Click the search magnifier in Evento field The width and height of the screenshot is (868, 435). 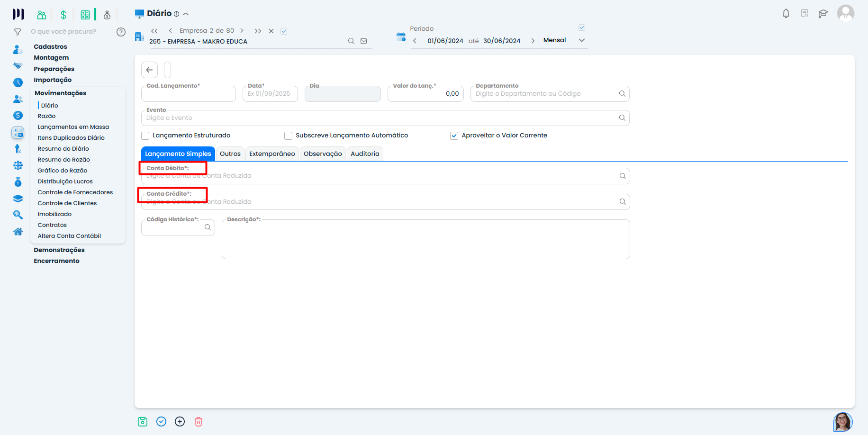click(622, 118)
